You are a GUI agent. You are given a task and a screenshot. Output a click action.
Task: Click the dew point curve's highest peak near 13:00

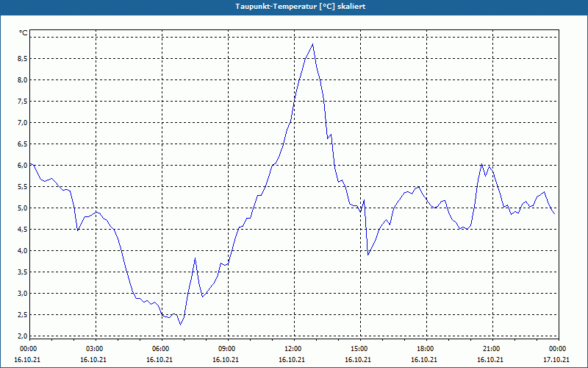312,44
